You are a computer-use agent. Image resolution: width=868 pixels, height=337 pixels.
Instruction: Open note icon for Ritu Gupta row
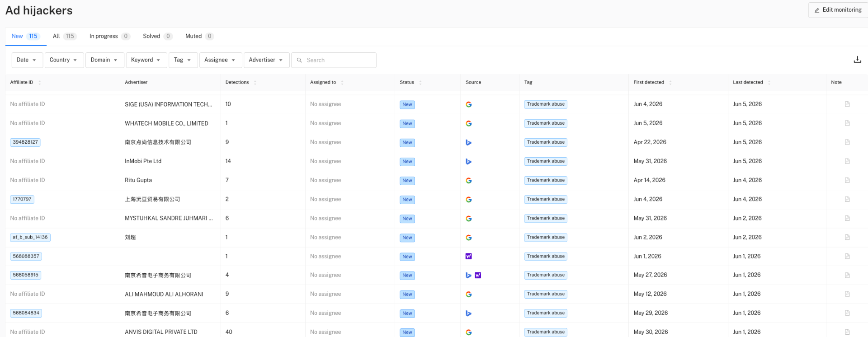click(x=847, y=180)
